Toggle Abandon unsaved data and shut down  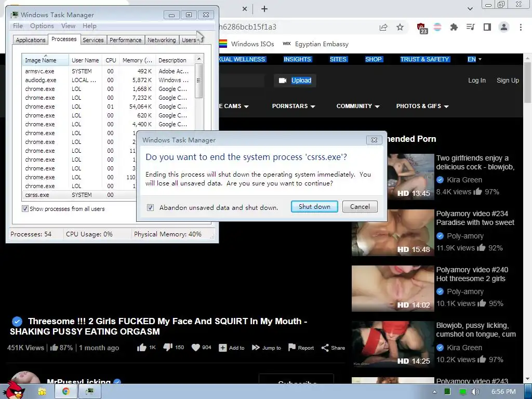point(150,207)
